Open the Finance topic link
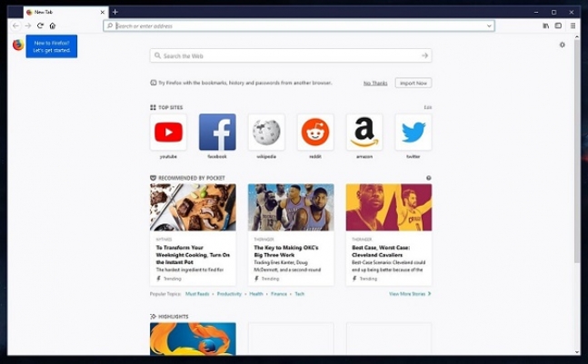Viewport: 588px width, 364px height. point(279,294)
